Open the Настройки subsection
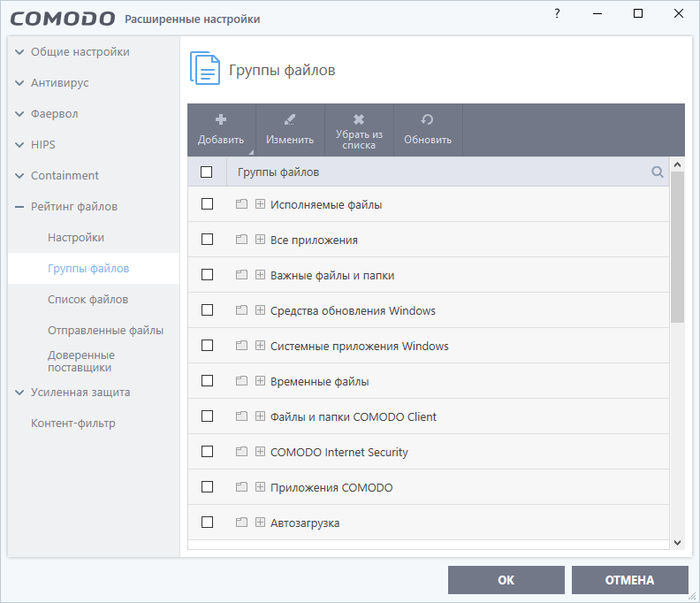Image resolution: width=700 pixels, height=603 pixels. [x=76, y=238]
